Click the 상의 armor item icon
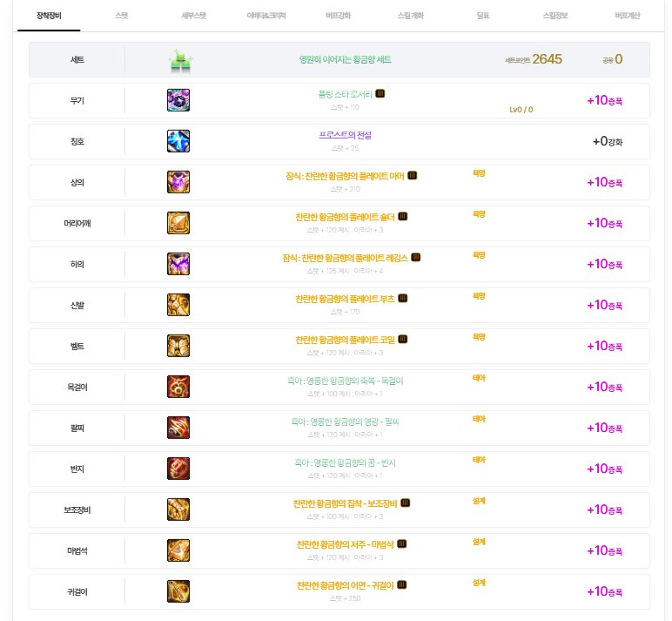 [x=178, y=182]
